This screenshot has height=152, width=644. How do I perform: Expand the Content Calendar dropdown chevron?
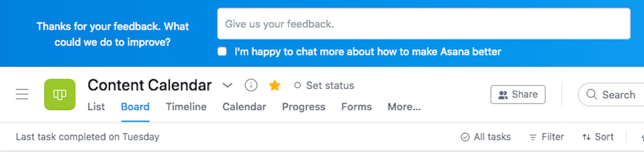point(228,85)
